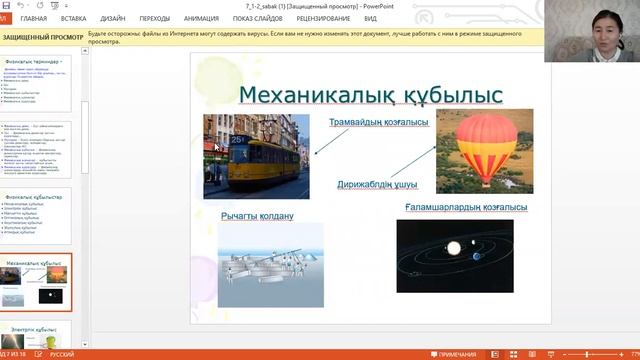
Task: Click the zoom slider handle
Action: pos(587,355)
